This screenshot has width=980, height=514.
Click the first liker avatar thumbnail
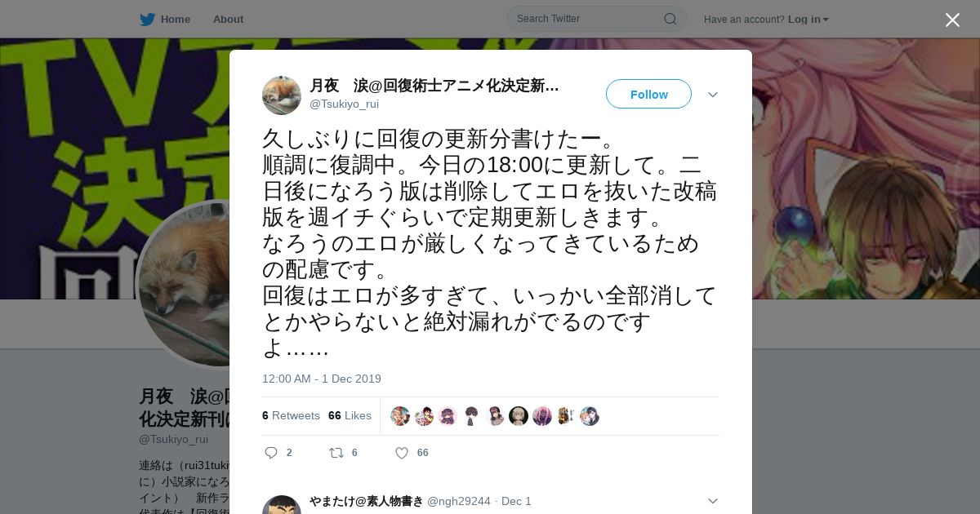[400, 416]
